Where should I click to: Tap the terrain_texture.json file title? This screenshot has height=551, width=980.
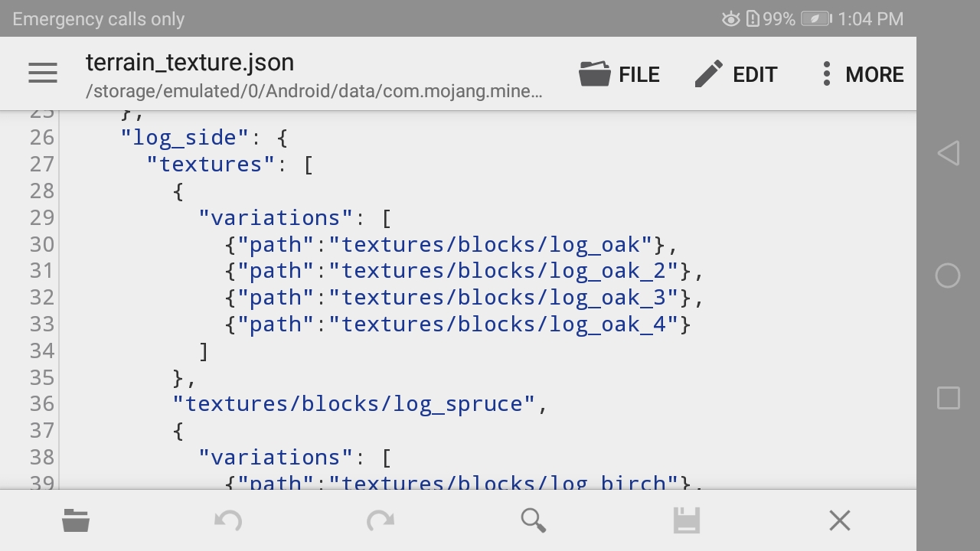190,63
